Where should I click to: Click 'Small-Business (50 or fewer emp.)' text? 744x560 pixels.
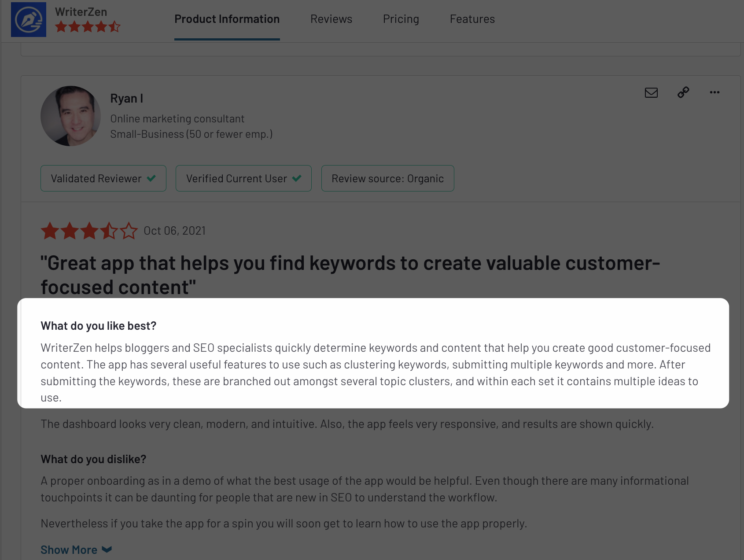coord(192,134)
